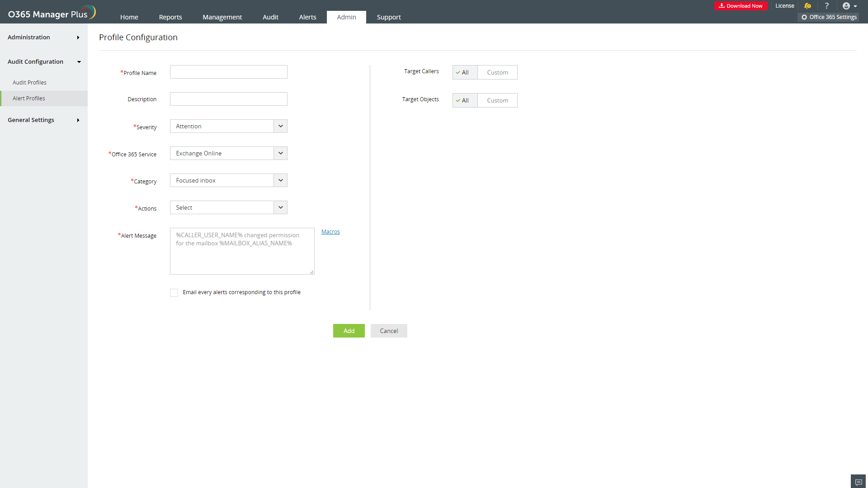Click the Profile Name input field
The width and height of the screenshot is (868, 488).
point(228,72)
